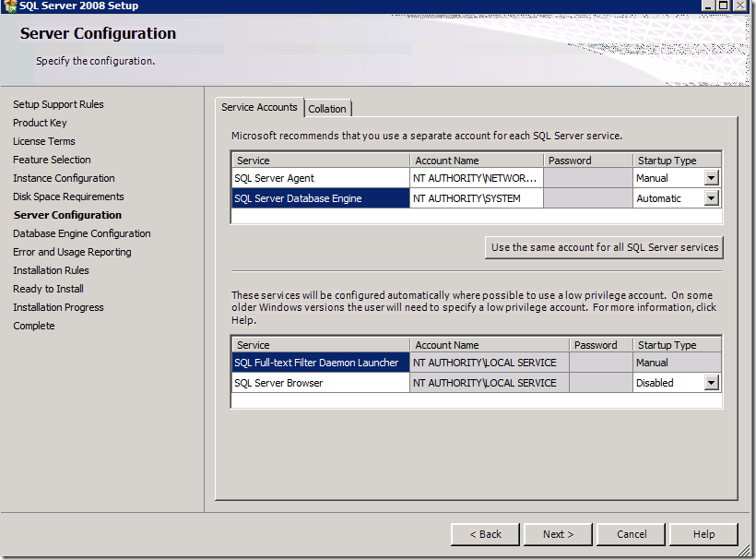Screen dimensions: 756x560
Task: Click Use the same account for all SQL Server services
Action: click(604, 247)
